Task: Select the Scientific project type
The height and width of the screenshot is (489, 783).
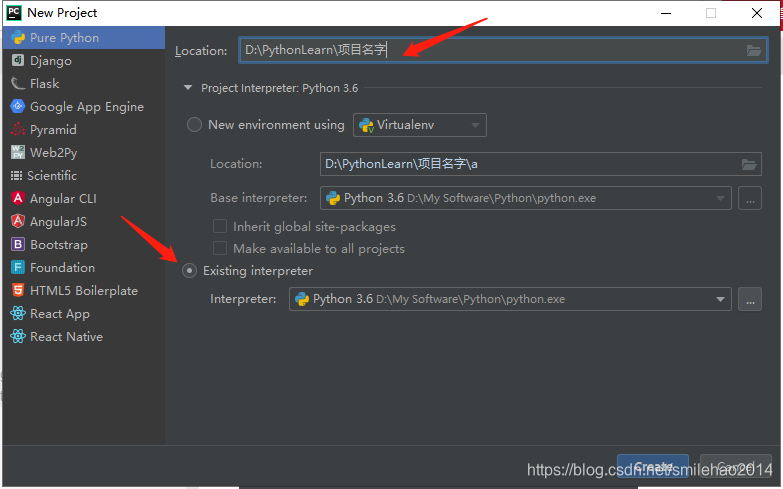Action: pyautogui.click(x=84, y=175)
